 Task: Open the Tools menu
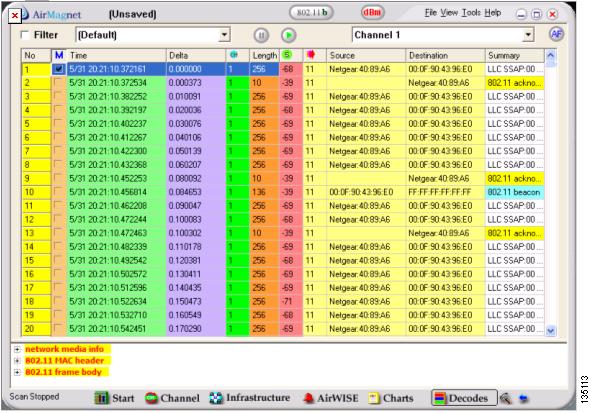[471, 13]
